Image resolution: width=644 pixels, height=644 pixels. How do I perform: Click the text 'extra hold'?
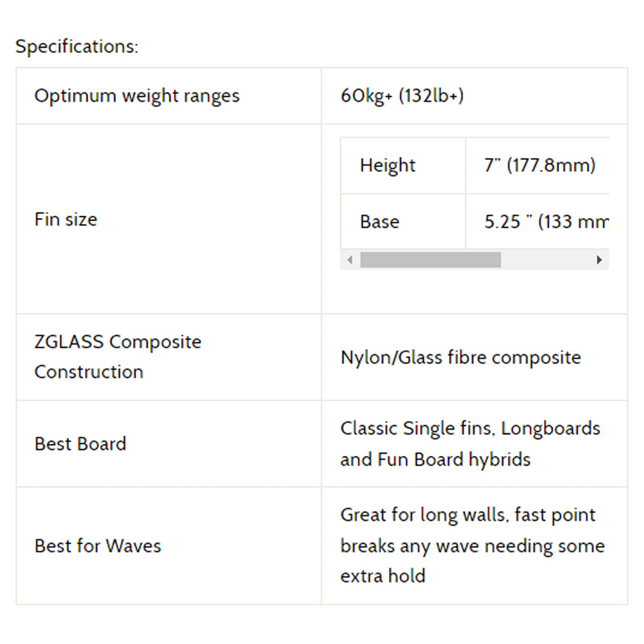[383, 576]
